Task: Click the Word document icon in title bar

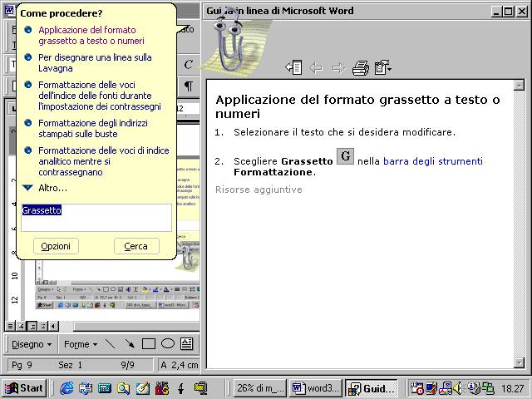Action: (9, 11)
